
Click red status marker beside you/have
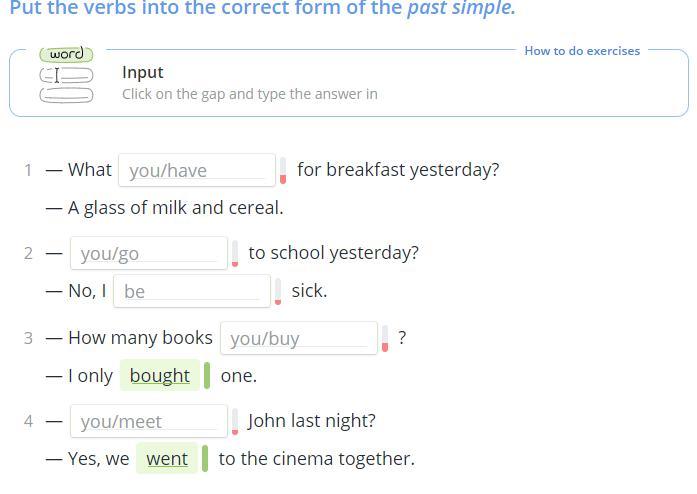pyautogui.click(x=283, y=170)
